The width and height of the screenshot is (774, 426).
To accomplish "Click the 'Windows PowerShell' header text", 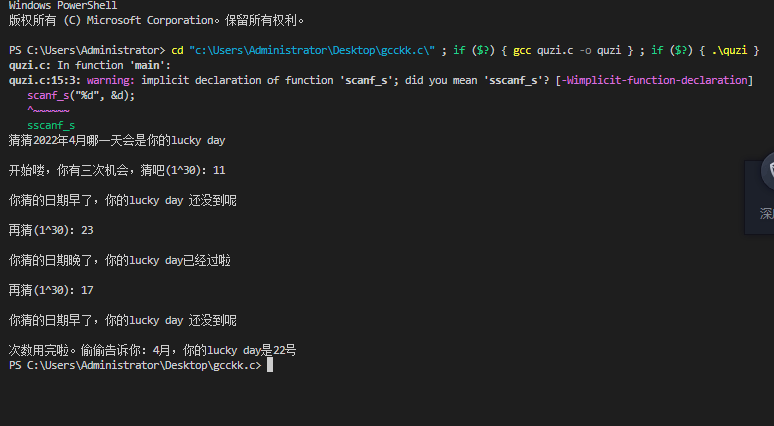I will (62, 6).
